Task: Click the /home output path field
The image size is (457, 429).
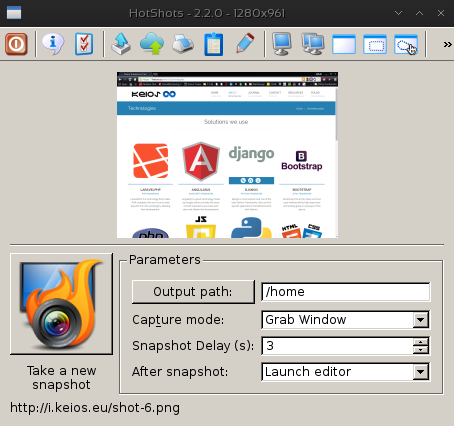Action: [346, 292]
